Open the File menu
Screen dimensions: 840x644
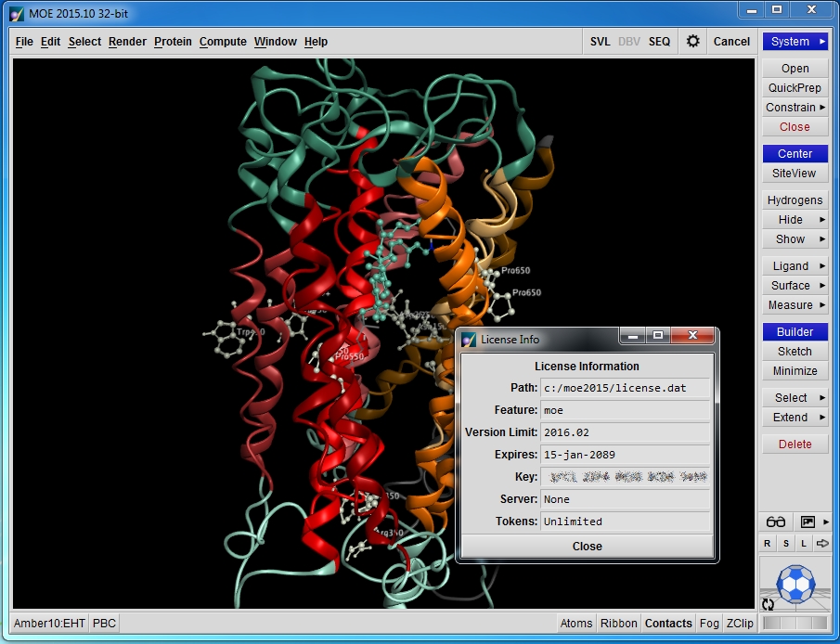24,41
